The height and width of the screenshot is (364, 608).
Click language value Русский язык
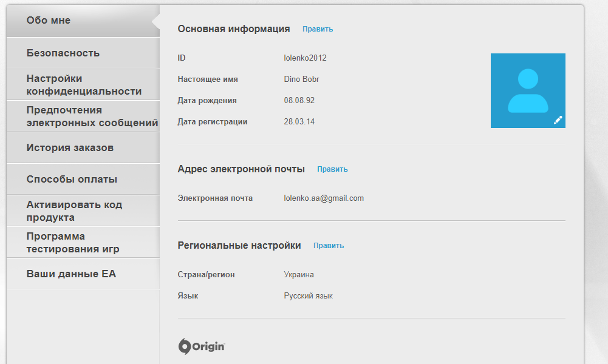coord(309,296)
